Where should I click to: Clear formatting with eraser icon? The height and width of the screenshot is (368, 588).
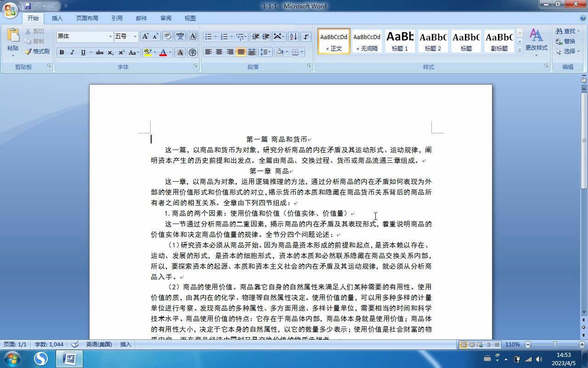[167, 36]
